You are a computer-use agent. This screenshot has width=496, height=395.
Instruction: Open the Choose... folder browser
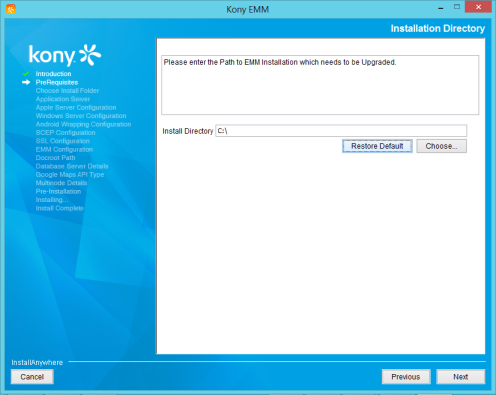click(x=441, y=146)
